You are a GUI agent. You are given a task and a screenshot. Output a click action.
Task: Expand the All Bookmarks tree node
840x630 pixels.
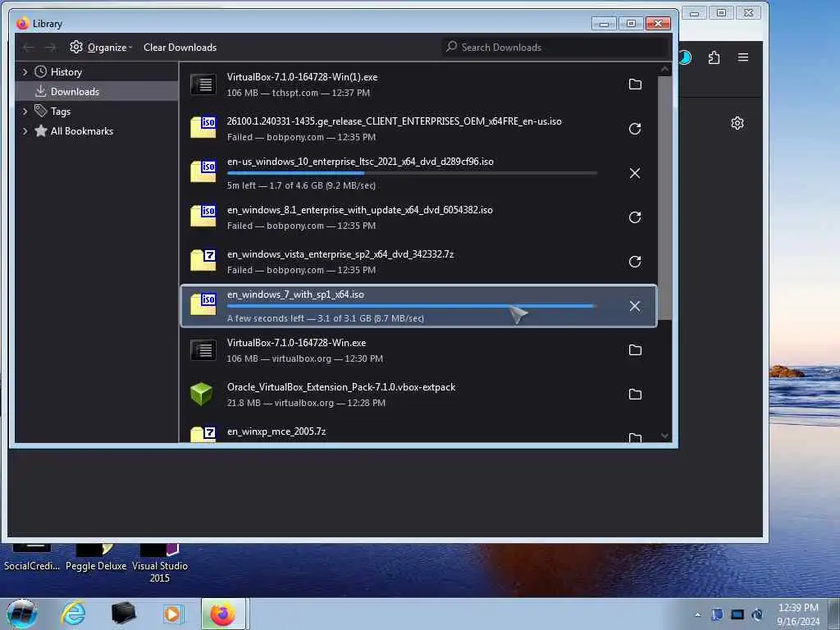(25, 131)
